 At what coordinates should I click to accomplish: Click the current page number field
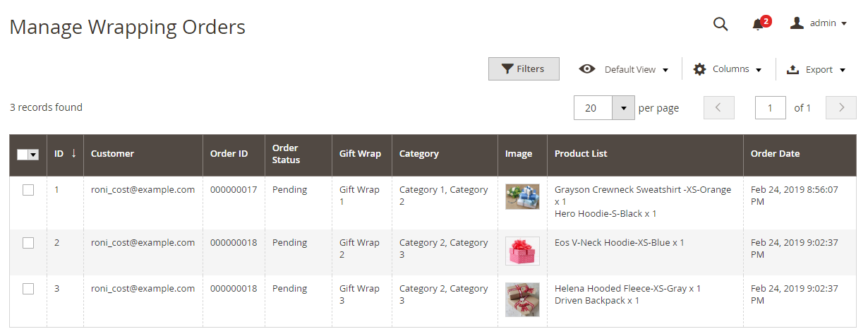770,108
